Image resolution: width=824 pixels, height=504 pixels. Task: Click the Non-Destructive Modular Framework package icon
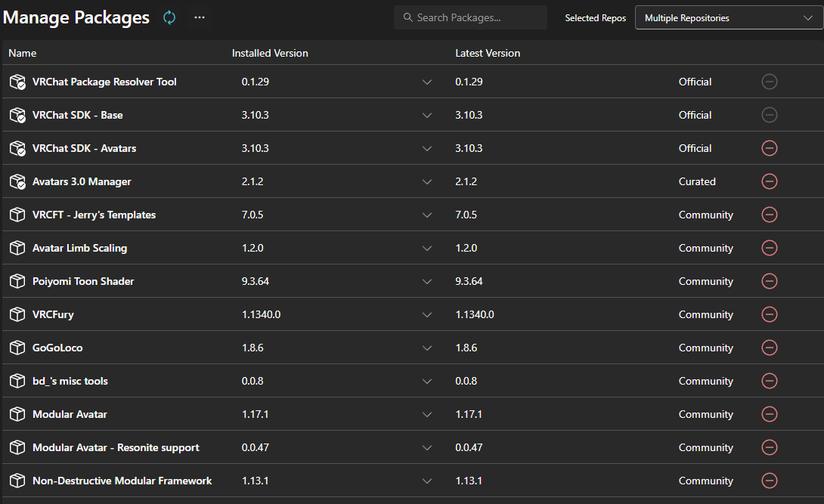click(17, 481)
